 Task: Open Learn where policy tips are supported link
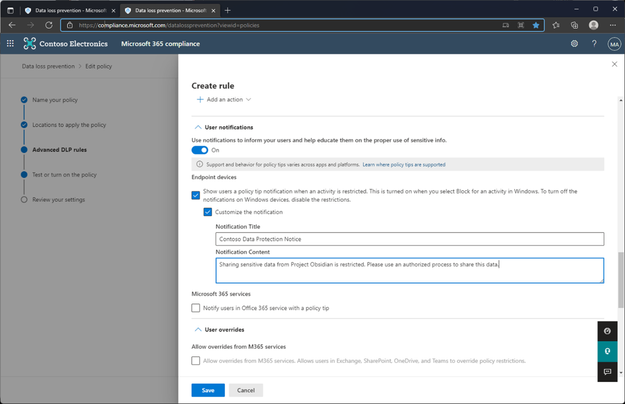(404, 165)
